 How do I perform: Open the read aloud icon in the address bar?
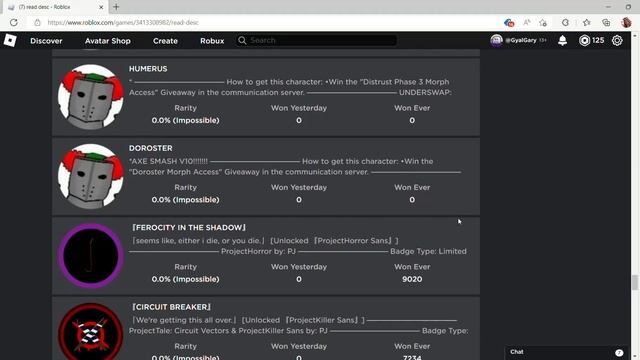click(x=527, y=22)
